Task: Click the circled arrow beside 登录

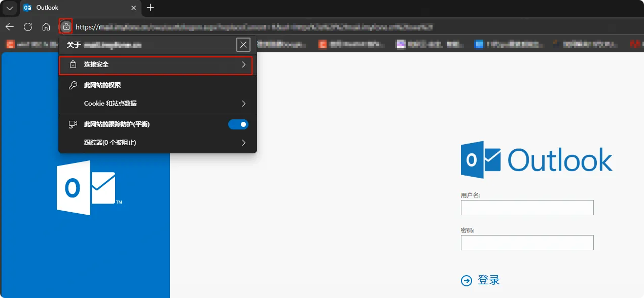Action: pyautogui.click(x=466, y=281)
